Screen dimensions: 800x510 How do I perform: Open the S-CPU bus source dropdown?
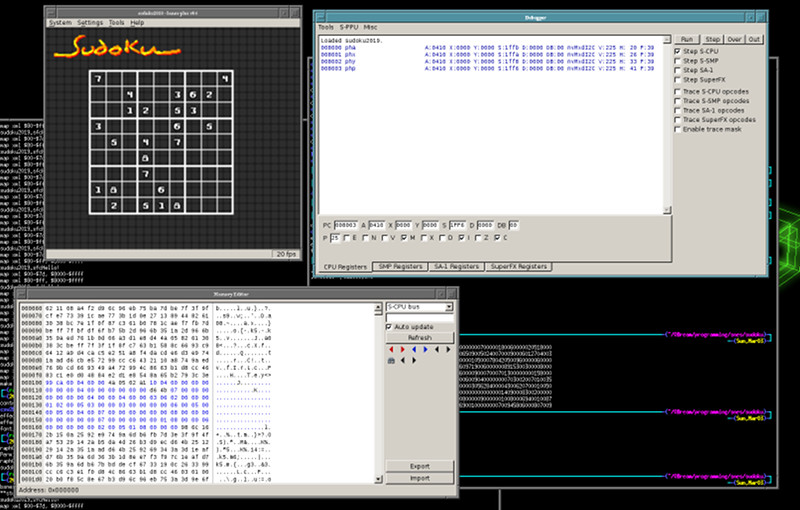(x=419, y=307)
